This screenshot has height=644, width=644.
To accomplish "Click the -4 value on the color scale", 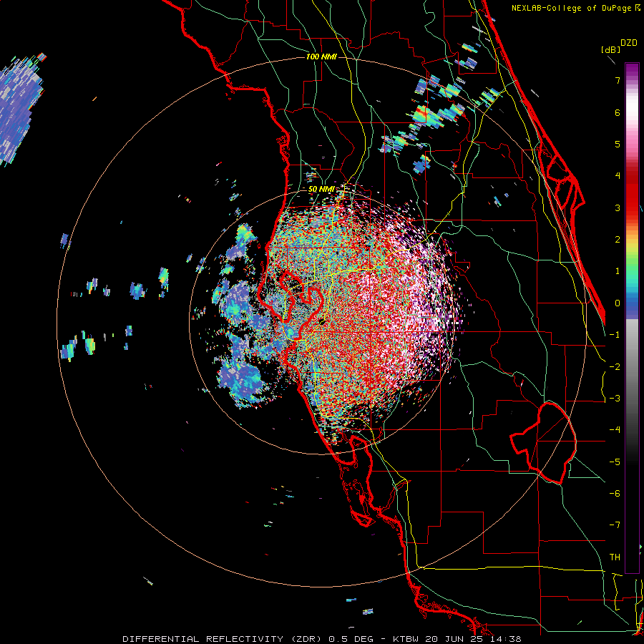I will point(615,430).
